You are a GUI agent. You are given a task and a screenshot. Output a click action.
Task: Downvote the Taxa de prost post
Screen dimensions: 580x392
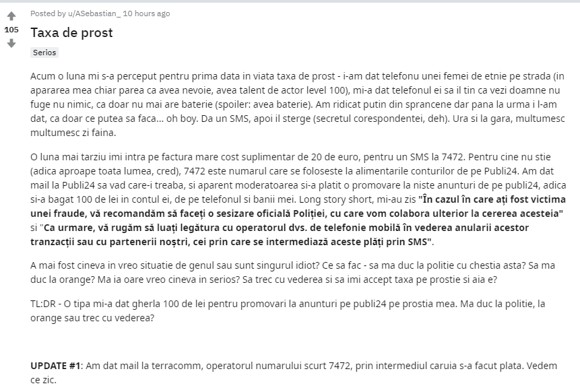coord(11,44)
